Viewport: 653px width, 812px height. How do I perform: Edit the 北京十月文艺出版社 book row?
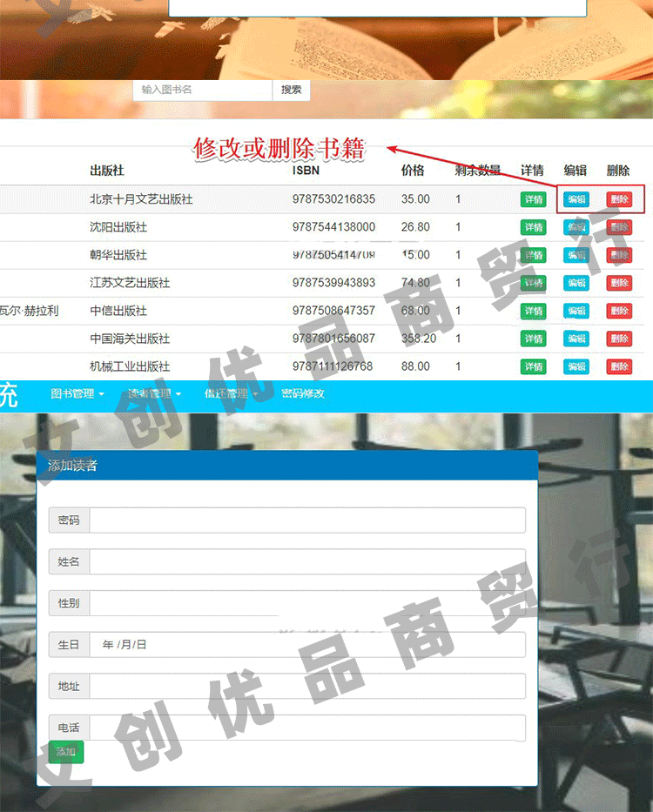(x=576, y=199)
